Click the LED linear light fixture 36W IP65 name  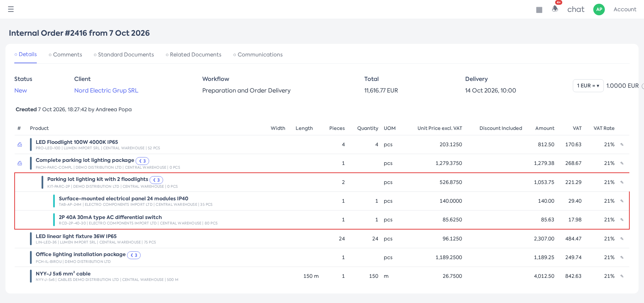coord(76,236)
